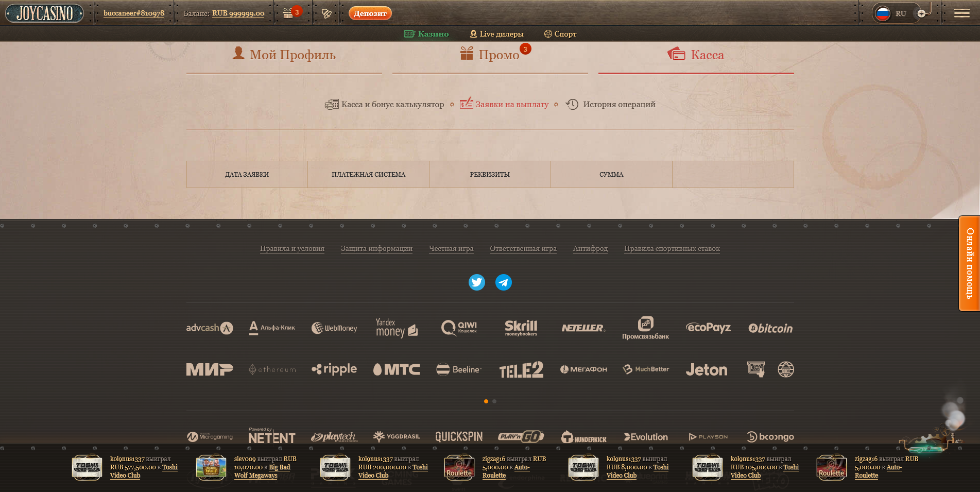
Task: Click the ticket icon beside Deposit button
Action: pyautogui.click(x=326, y=13)
